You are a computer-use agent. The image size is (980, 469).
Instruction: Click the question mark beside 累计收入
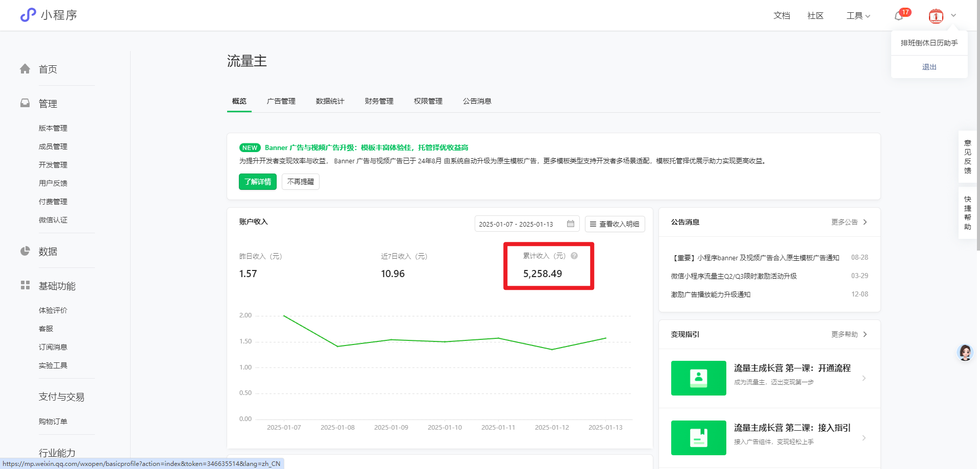[574, 256]
